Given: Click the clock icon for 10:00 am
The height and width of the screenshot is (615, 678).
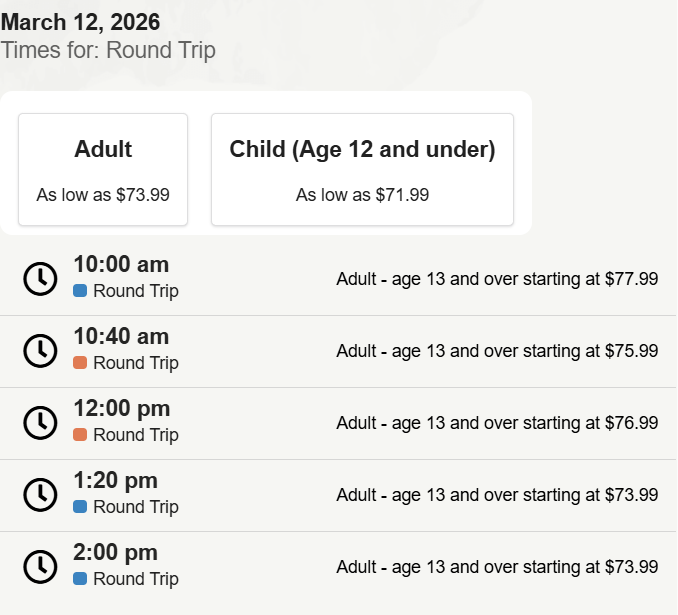Looking at the screenshot, I should pyautogui.click(x=40, y=279).
